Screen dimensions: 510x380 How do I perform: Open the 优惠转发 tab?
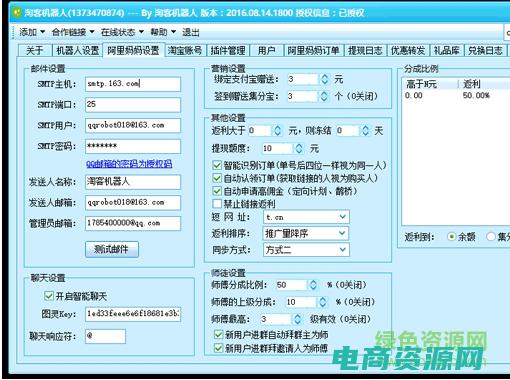[x=408, y=50]
